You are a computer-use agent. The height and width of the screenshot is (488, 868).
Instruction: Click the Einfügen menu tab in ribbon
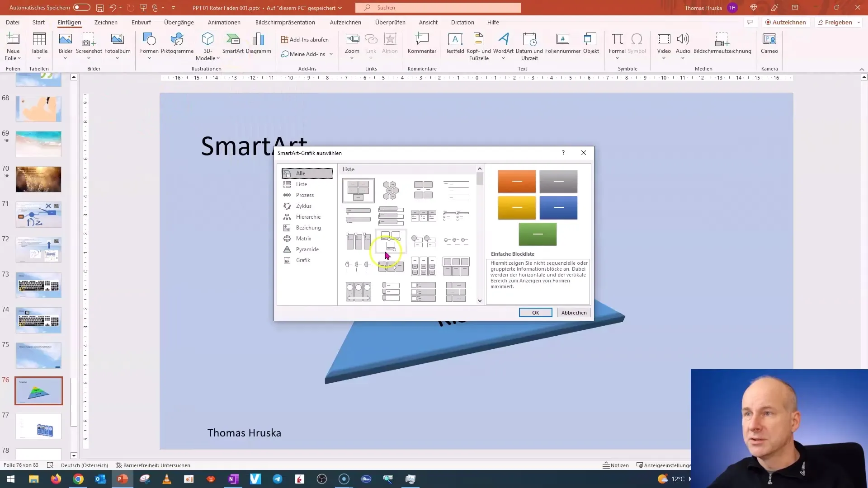click(x=69, y=22)
